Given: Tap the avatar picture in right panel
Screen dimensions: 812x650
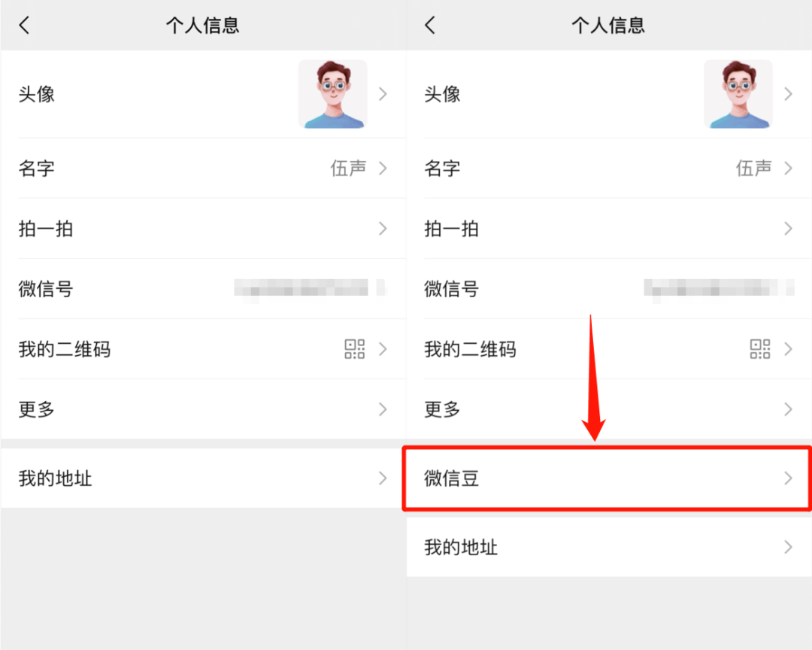Looking at the screenshot, I should [x=738, y=94].
